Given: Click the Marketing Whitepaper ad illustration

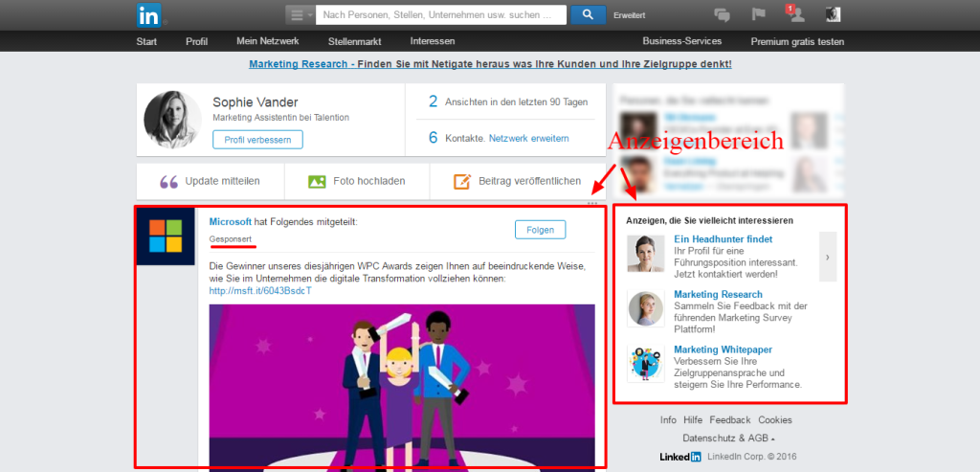Looking at the screenshot, I should pos(646,364).
